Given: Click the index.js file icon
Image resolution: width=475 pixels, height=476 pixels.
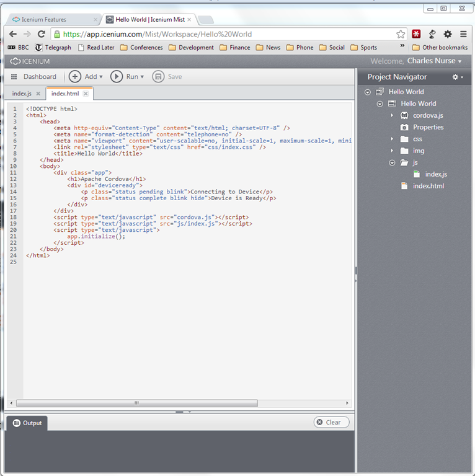Looking at the screenshot, I should click(x=417, y=174).
